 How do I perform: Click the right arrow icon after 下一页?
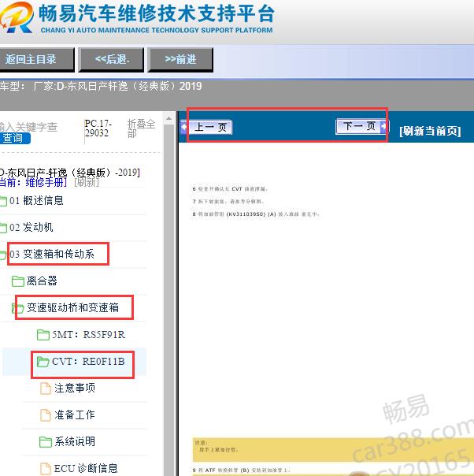click(x=384, y=125)
